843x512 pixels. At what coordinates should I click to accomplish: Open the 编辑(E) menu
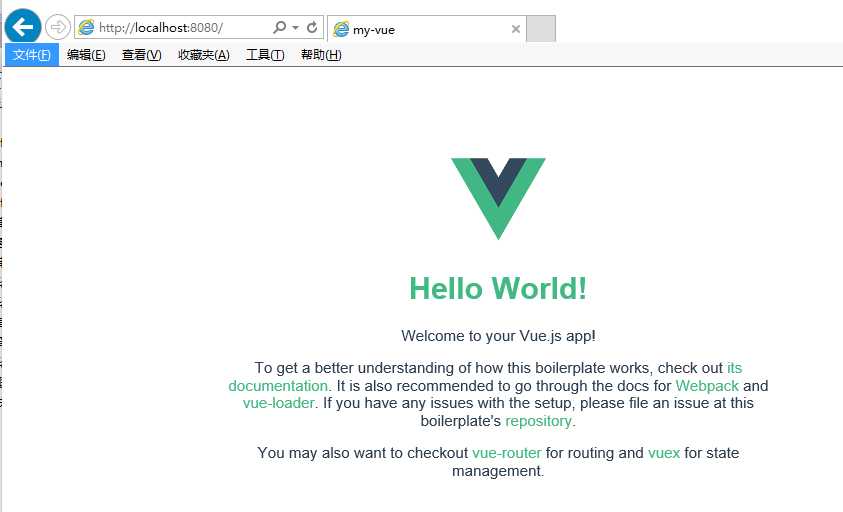coord(86,55)
